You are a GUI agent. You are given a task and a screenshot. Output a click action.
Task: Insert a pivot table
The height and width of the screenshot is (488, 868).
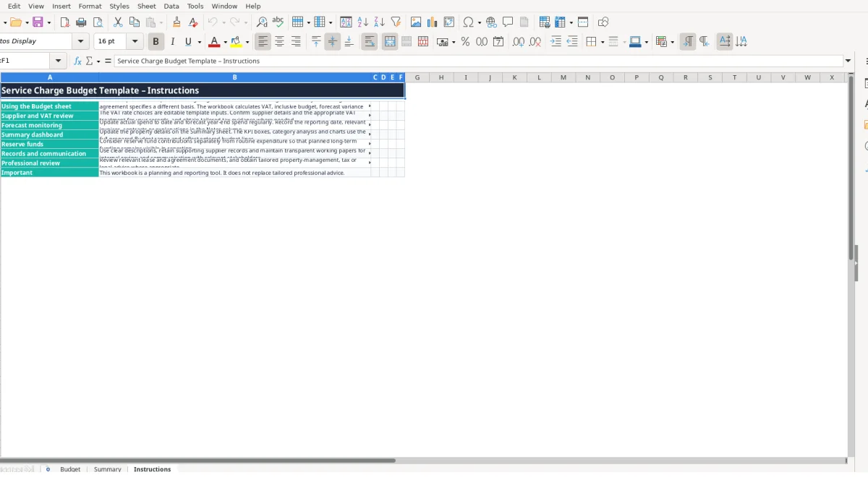point(449,22)
